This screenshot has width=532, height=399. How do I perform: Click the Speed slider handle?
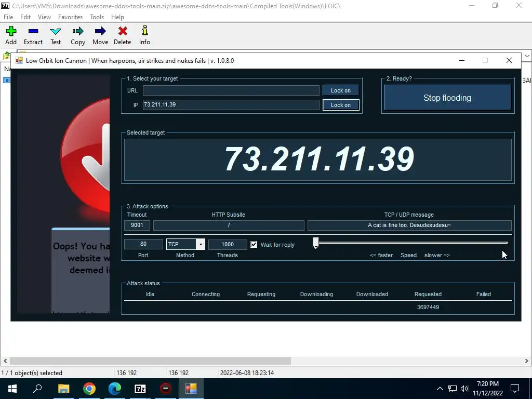(316, 243)
